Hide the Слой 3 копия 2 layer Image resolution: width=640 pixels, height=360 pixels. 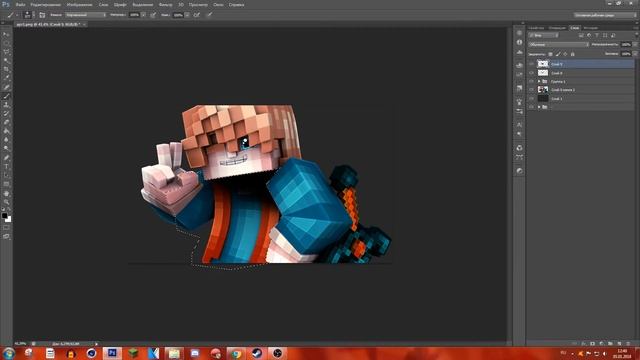coord(531,90)
